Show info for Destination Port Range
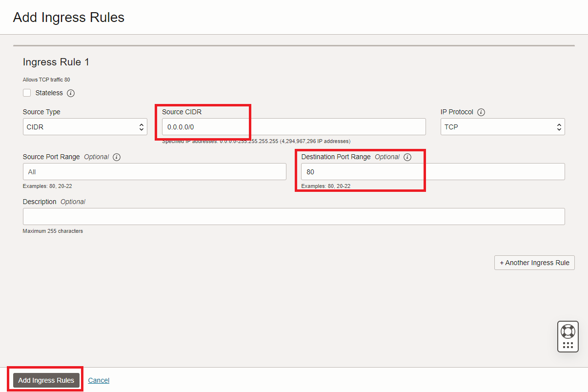The height and width of the screenshot is (392, 588). 407,157
